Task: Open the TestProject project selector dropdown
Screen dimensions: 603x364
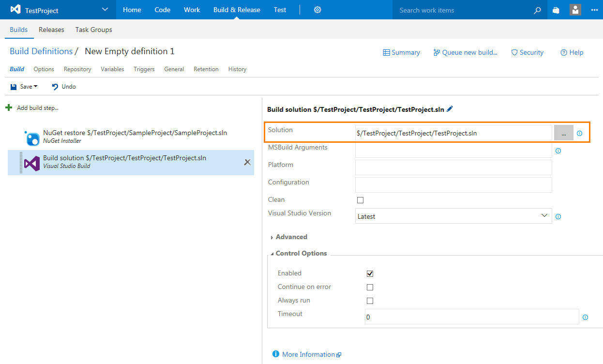Action: [x=106, y=10]
